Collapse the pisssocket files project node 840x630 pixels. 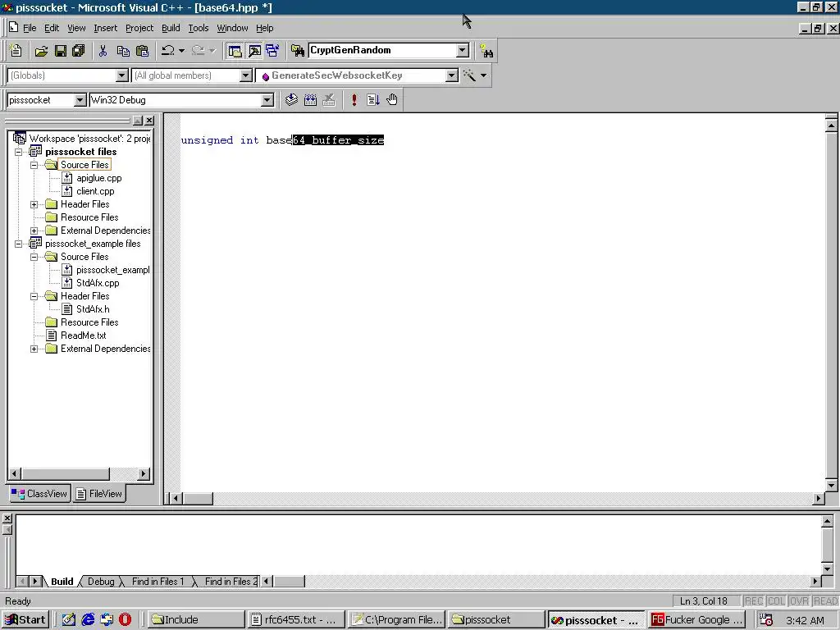coord(18,152)
